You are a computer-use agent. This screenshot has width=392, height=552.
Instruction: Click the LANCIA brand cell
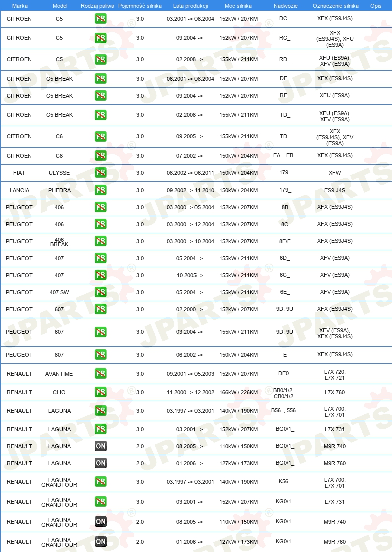point(20,190)
